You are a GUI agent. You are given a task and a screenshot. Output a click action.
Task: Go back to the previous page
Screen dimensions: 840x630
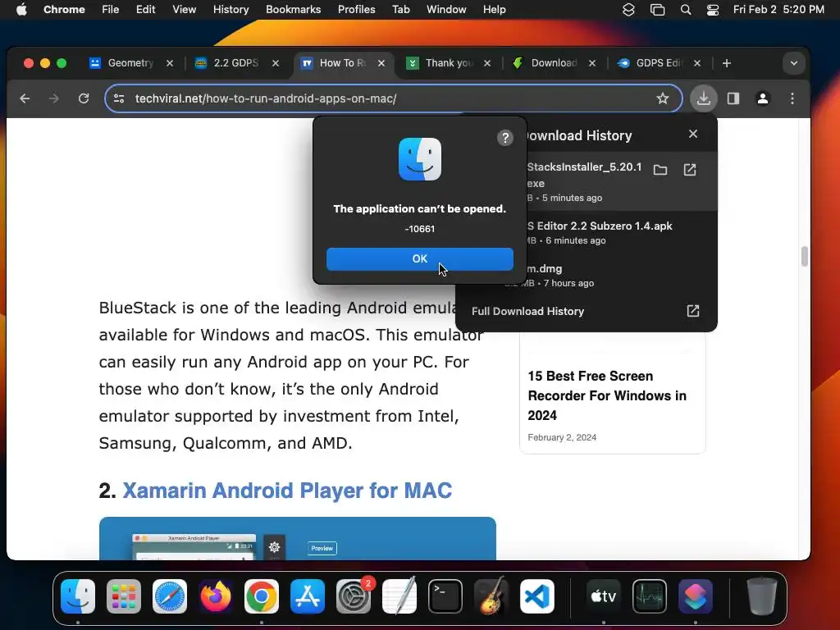click(x=25, y=98)
